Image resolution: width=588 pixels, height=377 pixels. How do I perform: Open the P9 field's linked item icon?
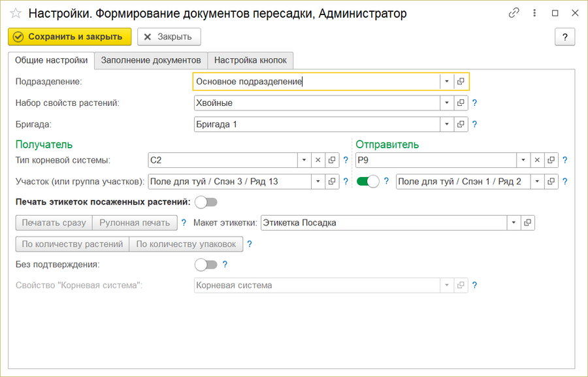(x=551, y=160)
